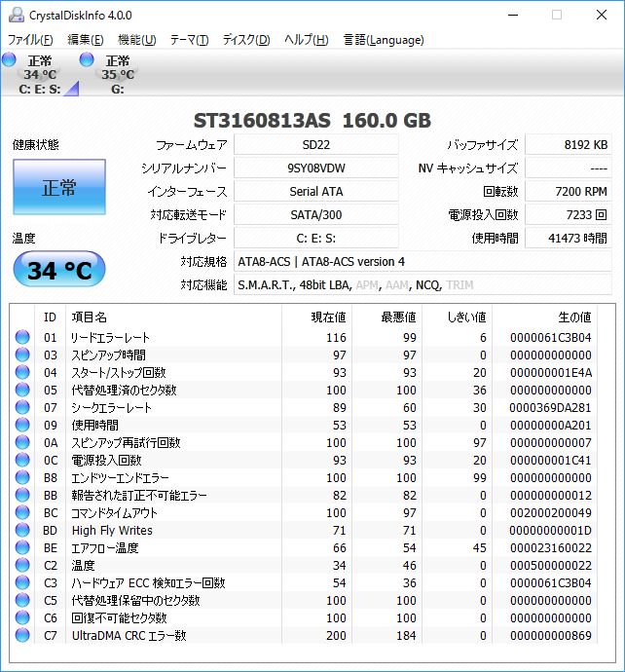Screen dimensions: 625x672
Task: Click status orb for attribute 09 使用時間
Action: 22,426
